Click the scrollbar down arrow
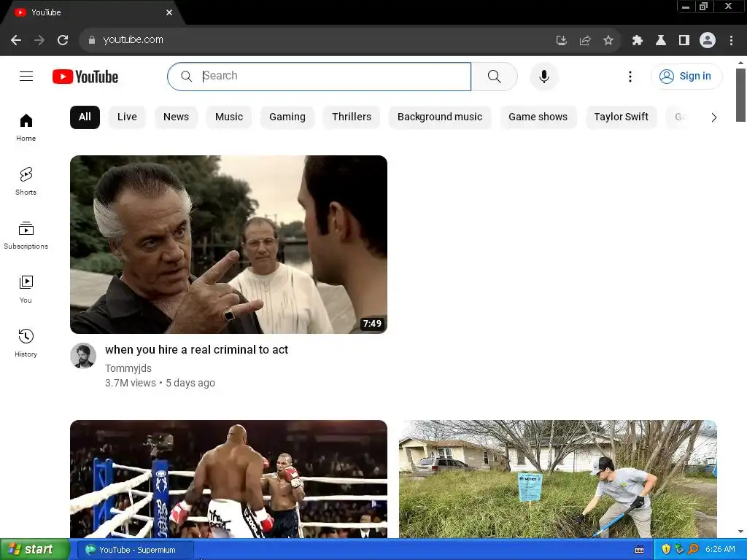The image size is (747, 560). (x=740, y=532)
